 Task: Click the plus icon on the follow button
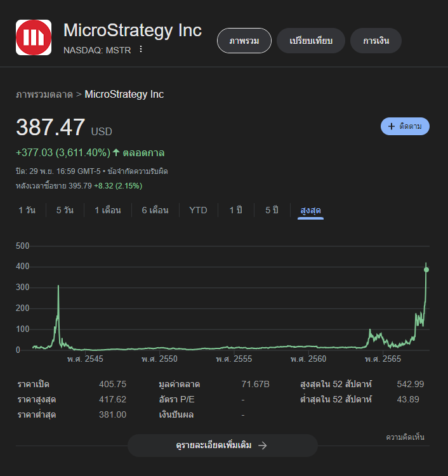392,126
